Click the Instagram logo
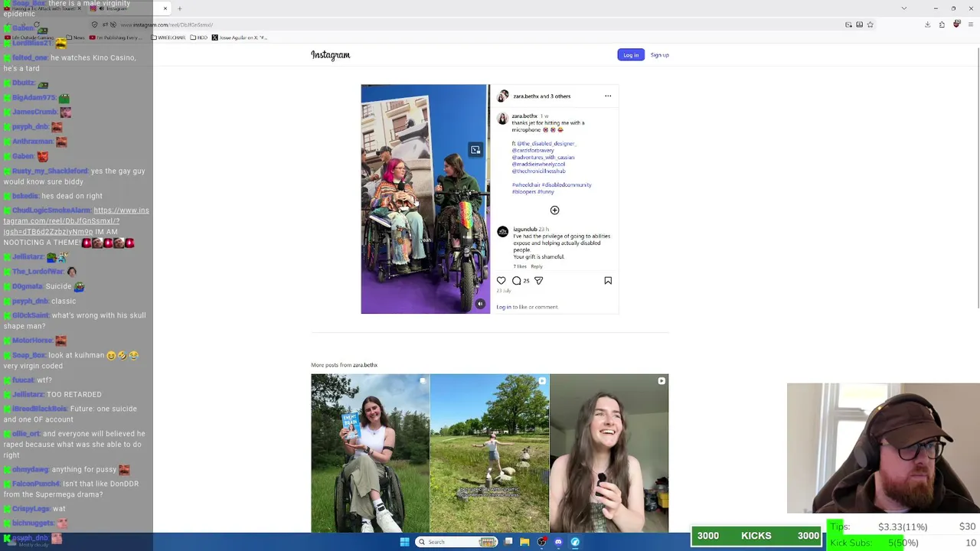The height and width of the screenshot is (551, 980). (330, 55)
